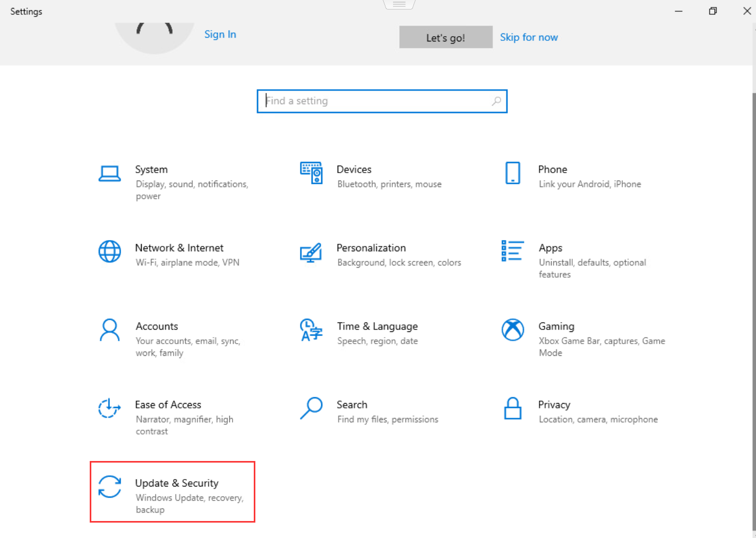Click the Ease of Access icon
The width and height of the screenshot is (756, 538).
coord(109,408)
